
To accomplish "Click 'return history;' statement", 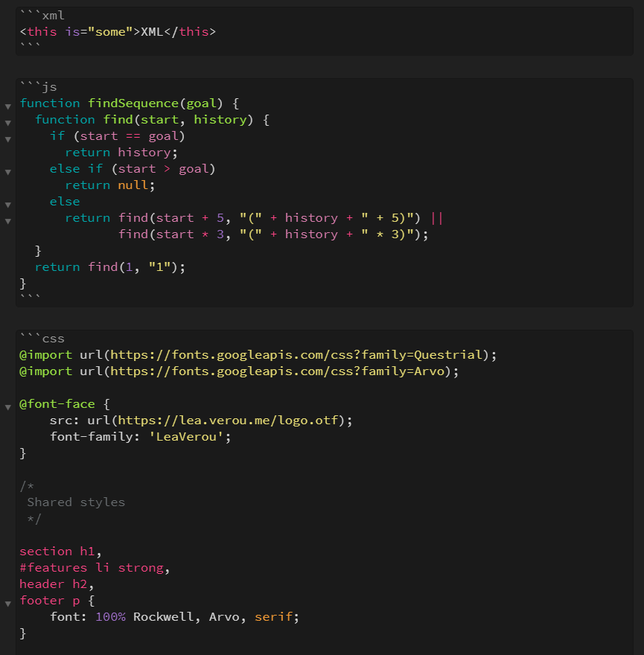I will (121, 152).
